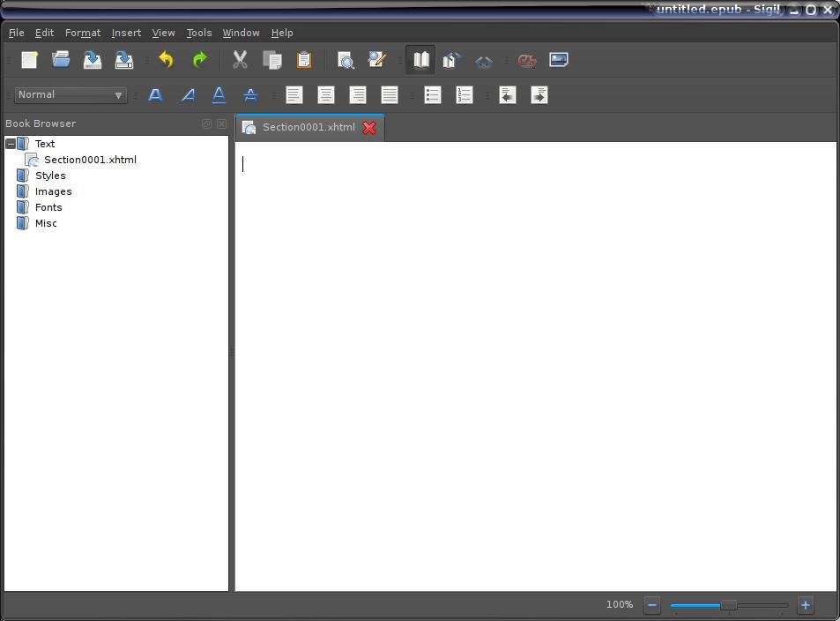Click the Save As toolbar icon
Screen dimensions: 840x621
click(124, 60)
